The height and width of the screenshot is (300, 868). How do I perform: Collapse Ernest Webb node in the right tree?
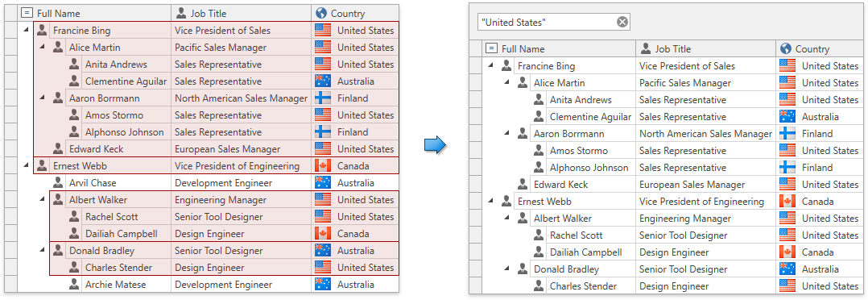(490, 202)
